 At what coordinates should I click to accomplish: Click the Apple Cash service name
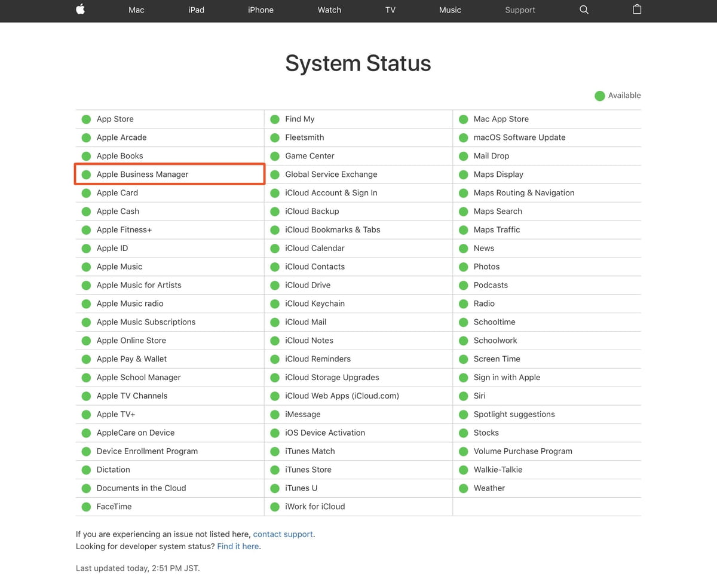click(118, 212)
